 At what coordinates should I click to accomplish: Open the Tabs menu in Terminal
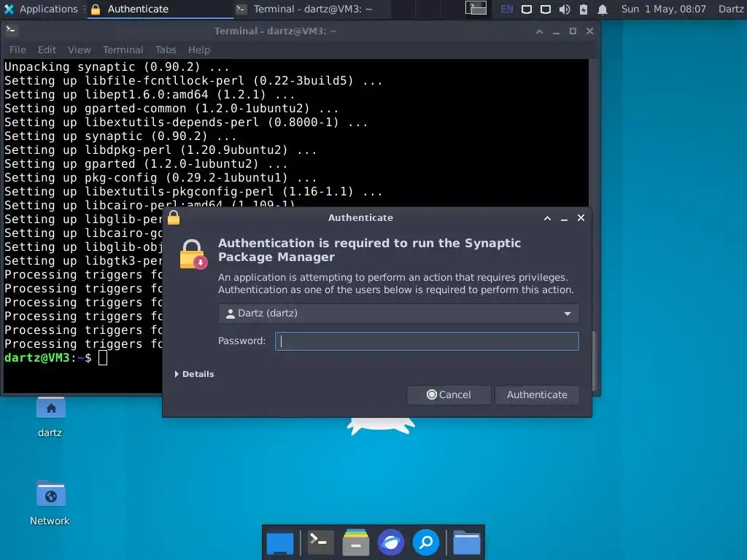click(166, 50)
